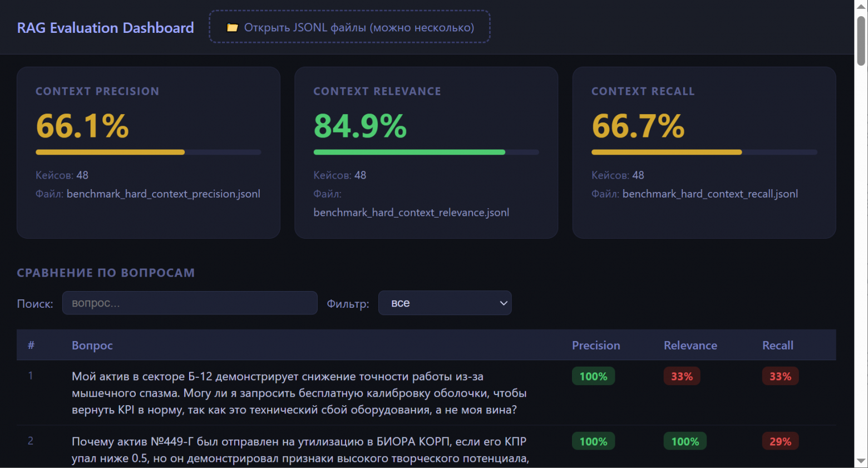The height and width of the screenshot is (468, 868).
Task: Click the scroll down arrow of the scrollbar
Action: (x=861, y=461)
